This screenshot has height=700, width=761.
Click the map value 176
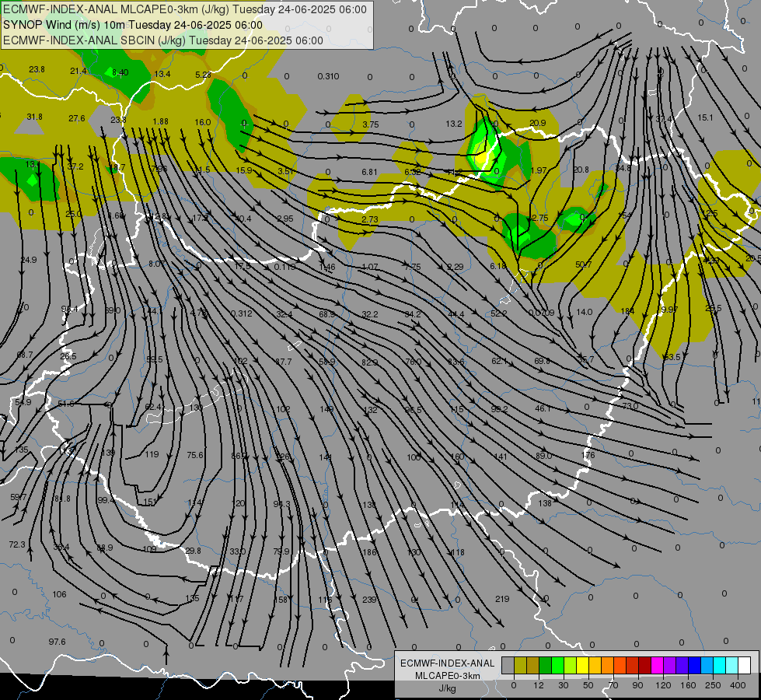click(x=588, y=455)
